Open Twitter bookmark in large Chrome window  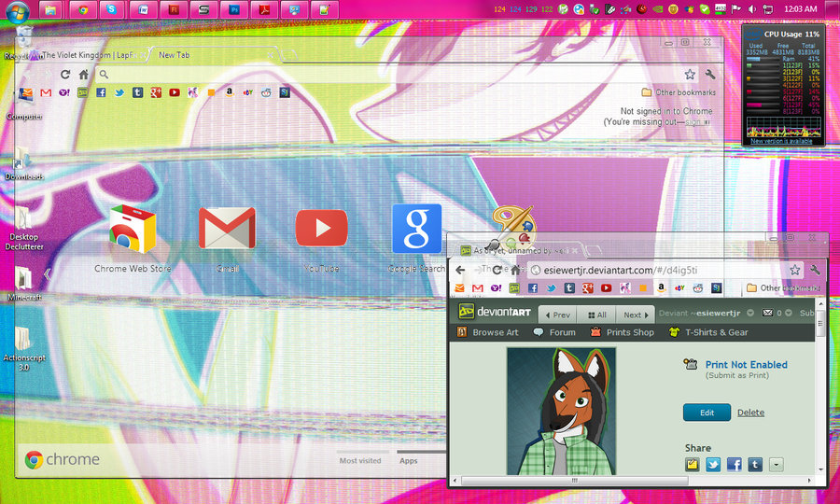tap(119, 92)
